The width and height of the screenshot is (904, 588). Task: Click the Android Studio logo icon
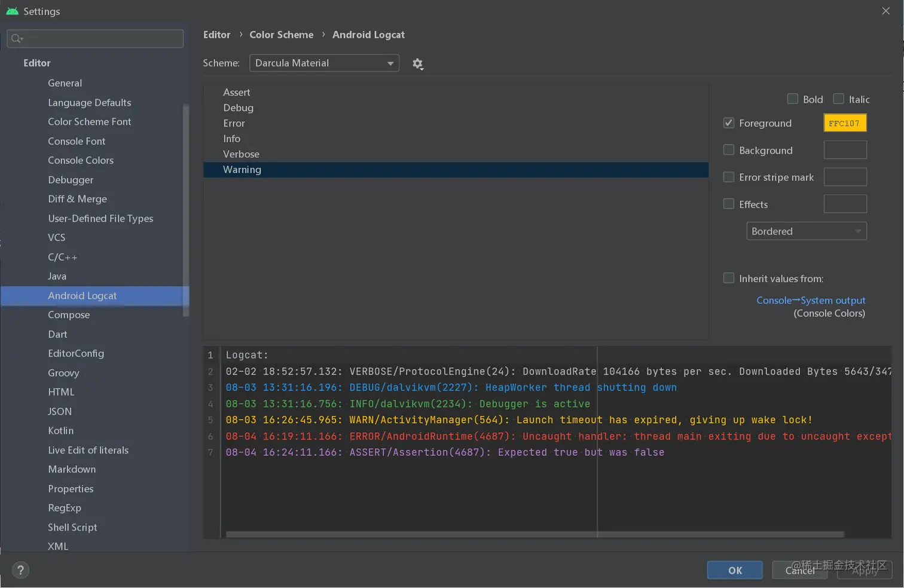pos(12,11)
